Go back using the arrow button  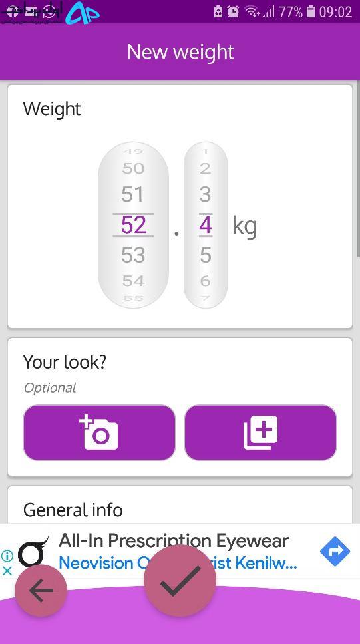41,591
